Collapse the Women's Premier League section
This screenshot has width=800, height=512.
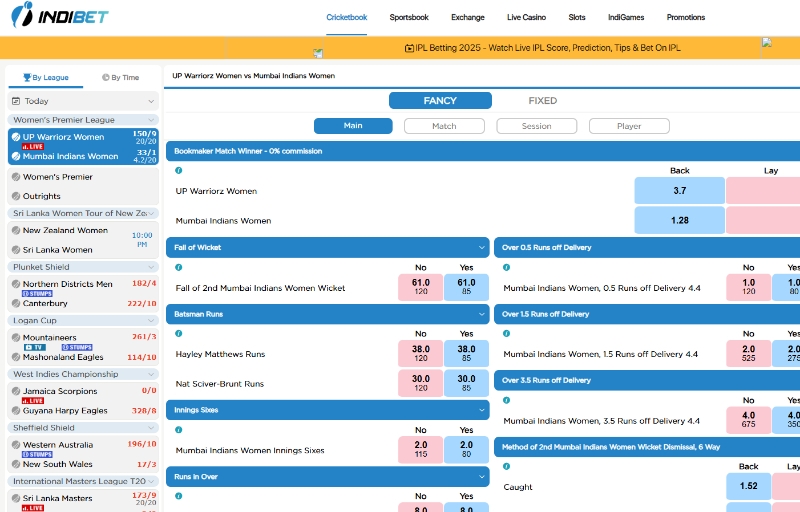(151, 120)
